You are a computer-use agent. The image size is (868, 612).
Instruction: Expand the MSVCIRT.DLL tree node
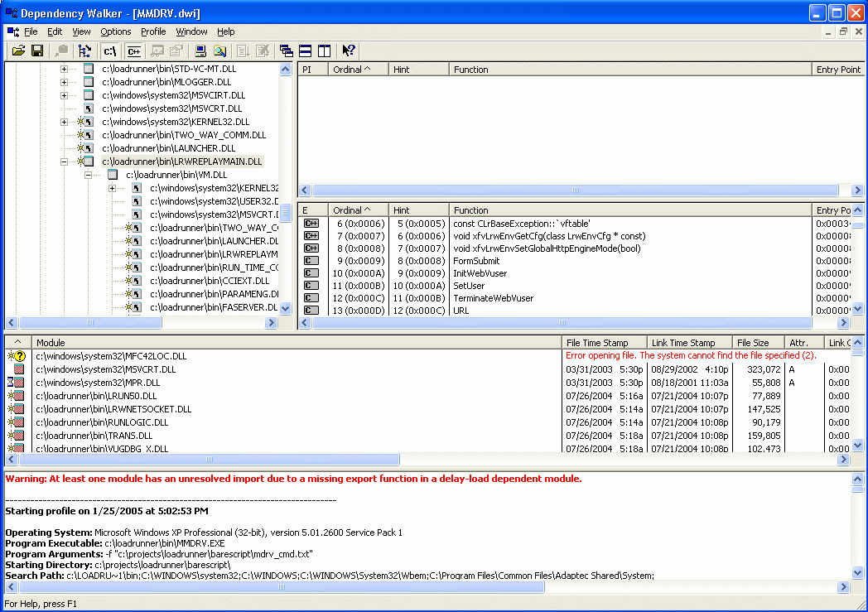tap(65, 96)
